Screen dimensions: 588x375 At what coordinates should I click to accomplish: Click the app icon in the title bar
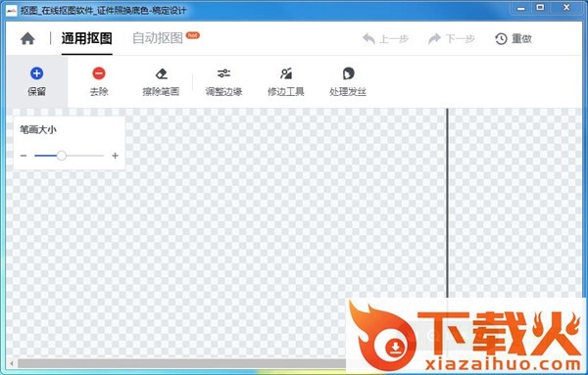point(11,11)
